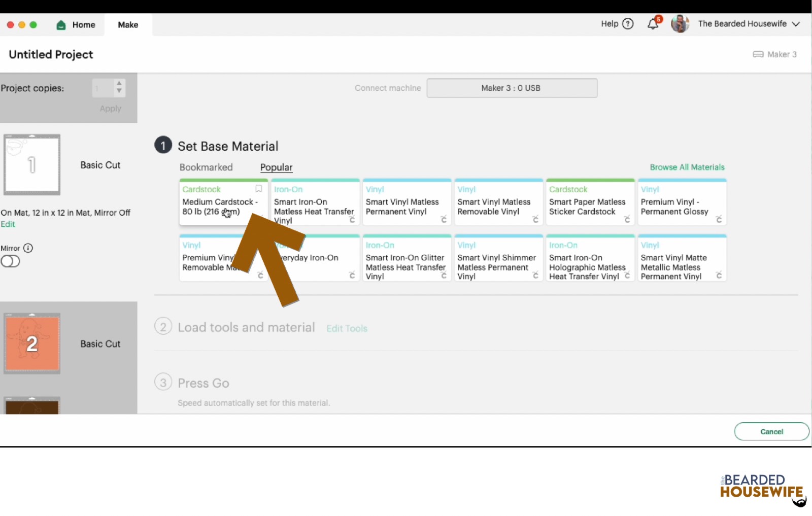Select the brown third mat thumbnail
Screen dimensions: 812x516
point(32,406)
